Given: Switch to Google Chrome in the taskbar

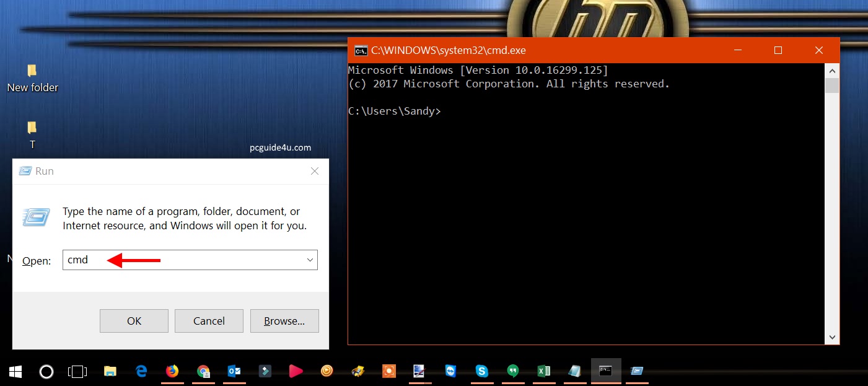Looking at the screenshot, I should point(203,371).
